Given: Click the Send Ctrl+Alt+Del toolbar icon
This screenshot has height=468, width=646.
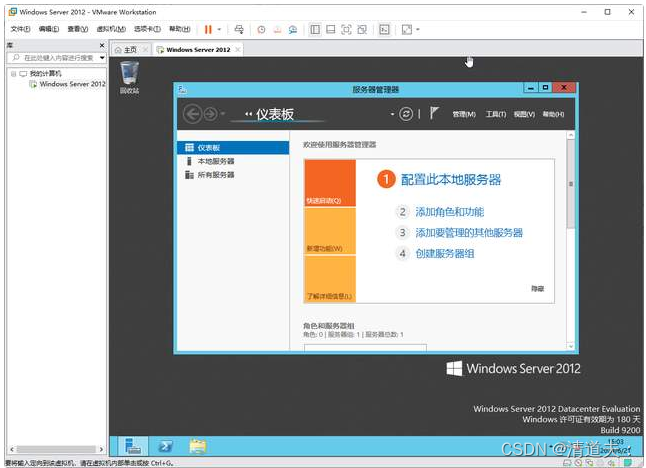Looking at the screenshot, I should (239, 29).
